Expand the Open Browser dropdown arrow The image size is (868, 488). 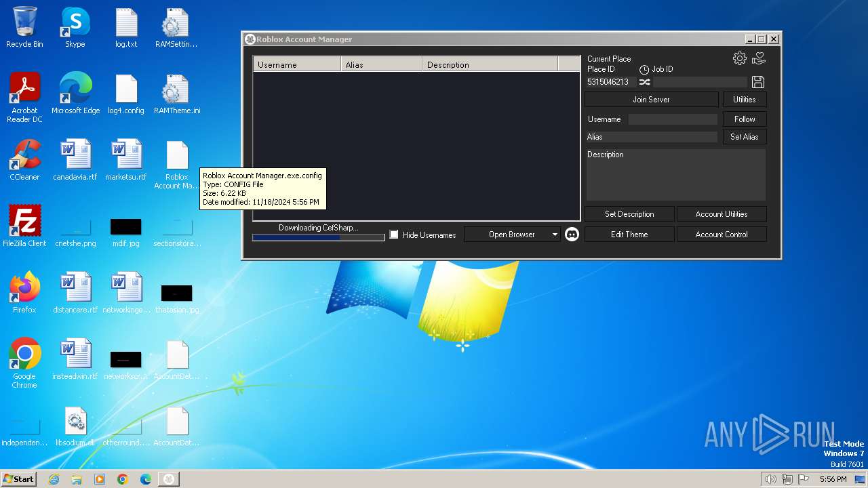click(555, 235)
